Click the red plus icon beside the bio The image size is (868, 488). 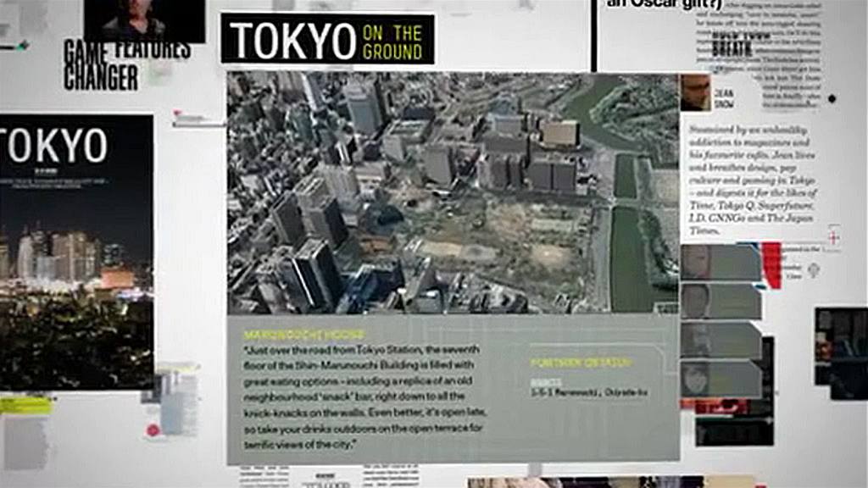pos(833,237)
